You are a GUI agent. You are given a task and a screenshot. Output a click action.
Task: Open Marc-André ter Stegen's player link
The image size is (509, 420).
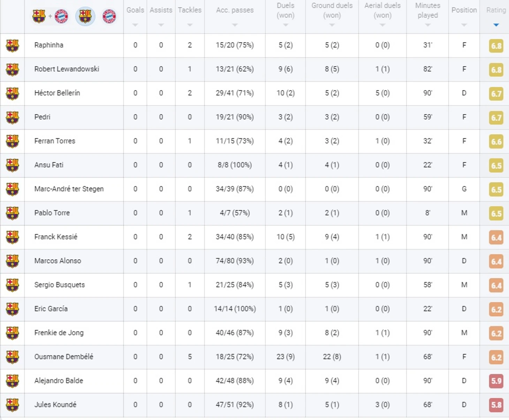(x=69, y=189)
